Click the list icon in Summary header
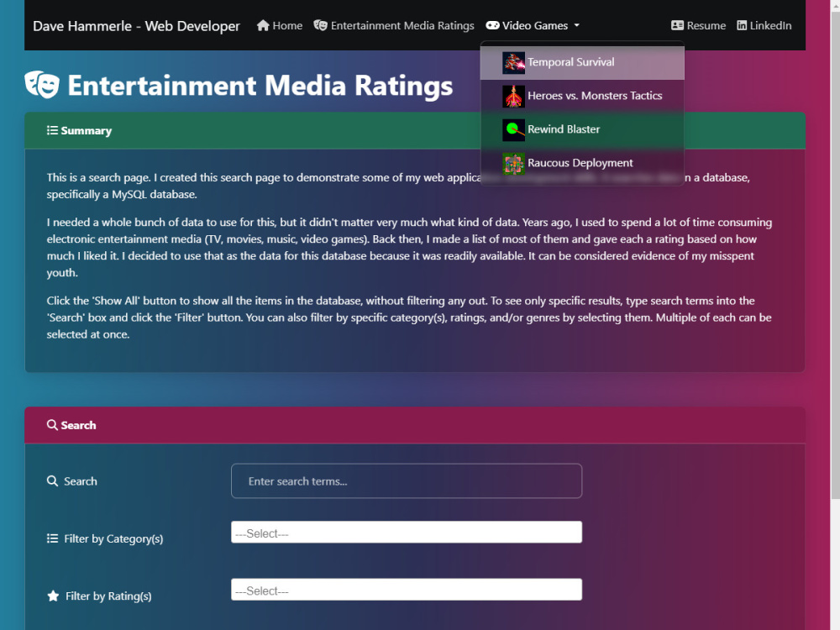 point(52,130)
